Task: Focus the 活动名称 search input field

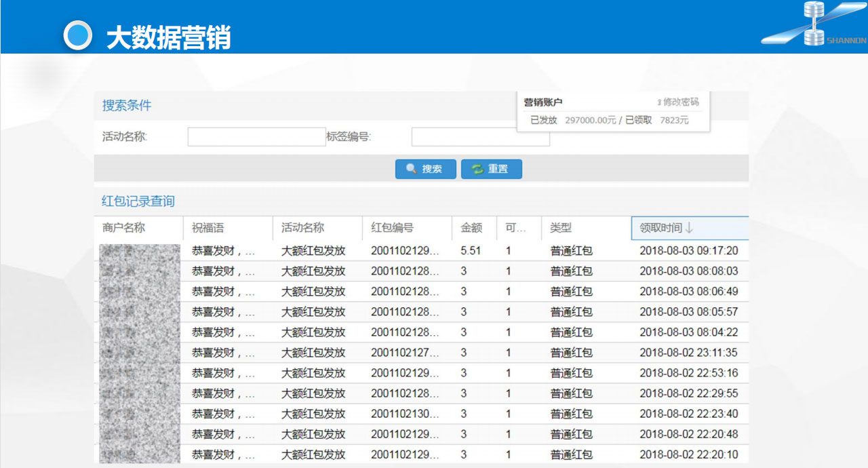Action: [256, 137]
